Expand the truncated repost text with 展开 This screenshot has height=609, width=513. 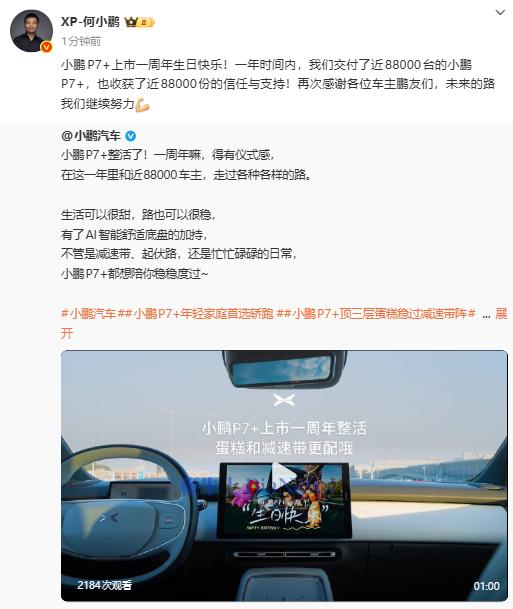(x=501, y=314)
